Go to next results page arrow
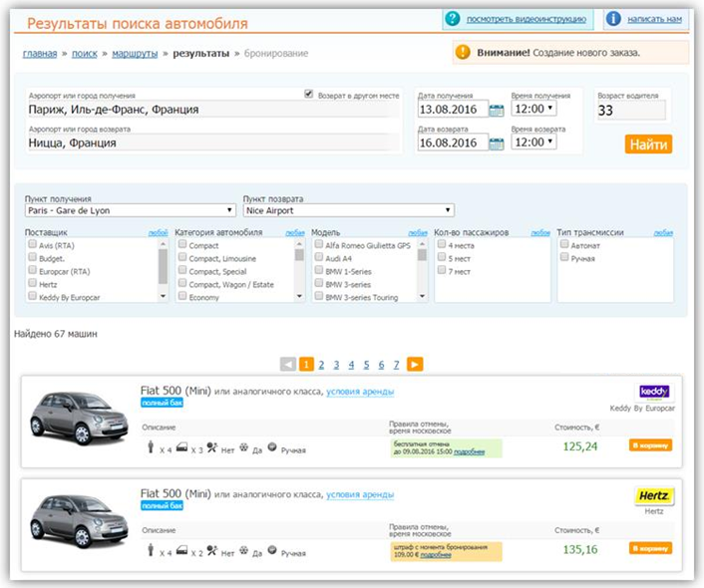Image resolution: width=704 pixels, height=588 pixels. pyautogui.click(x=415, y=364)
